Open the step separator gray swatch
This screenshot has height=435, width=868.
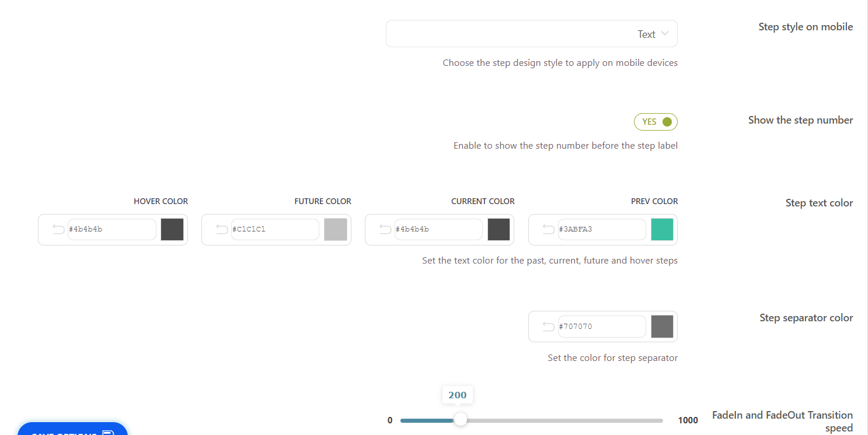[663, 327]
